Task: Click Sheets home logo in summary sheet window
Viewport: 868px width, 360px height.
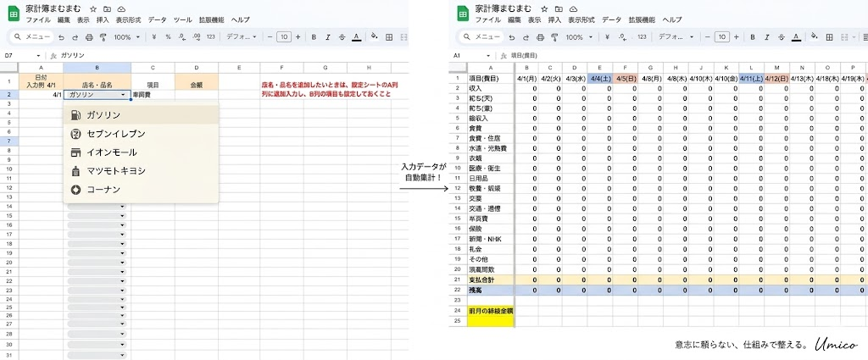Action: click(x=463, y=14)
